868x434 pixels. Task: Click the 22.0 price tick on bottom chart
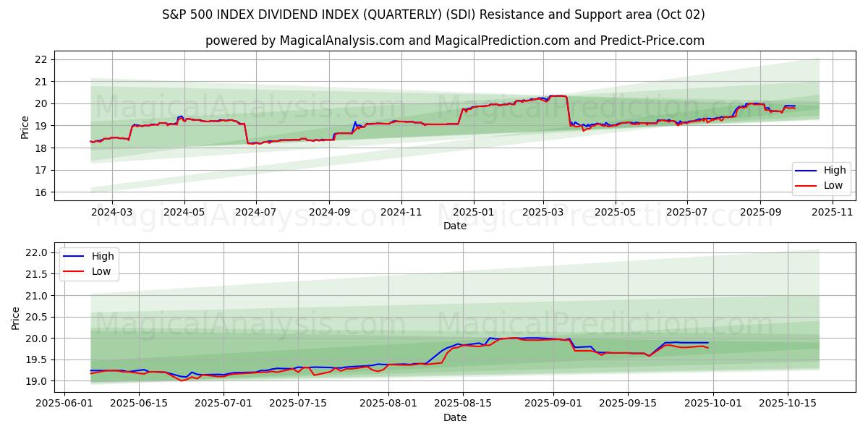[x=36, y=252]
